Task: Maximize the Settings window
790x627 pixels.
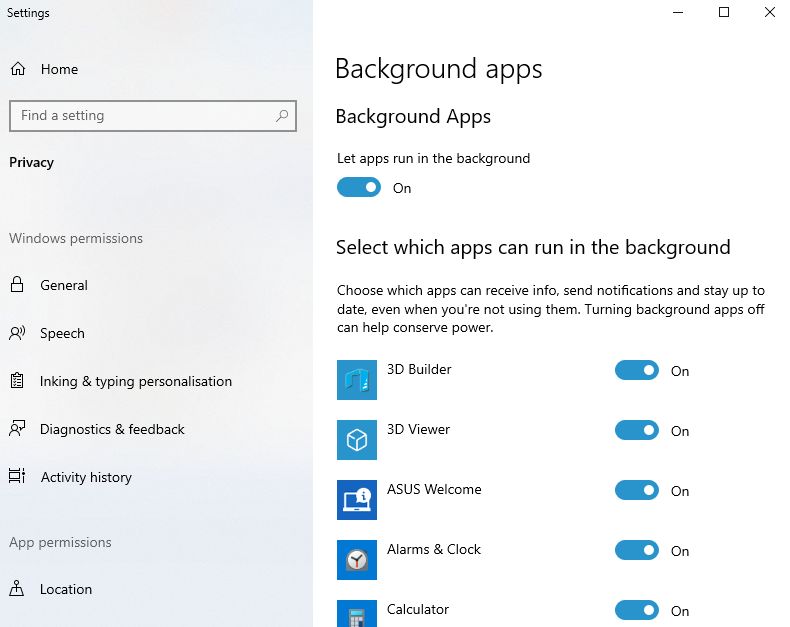Action: (x=724, y=12)
